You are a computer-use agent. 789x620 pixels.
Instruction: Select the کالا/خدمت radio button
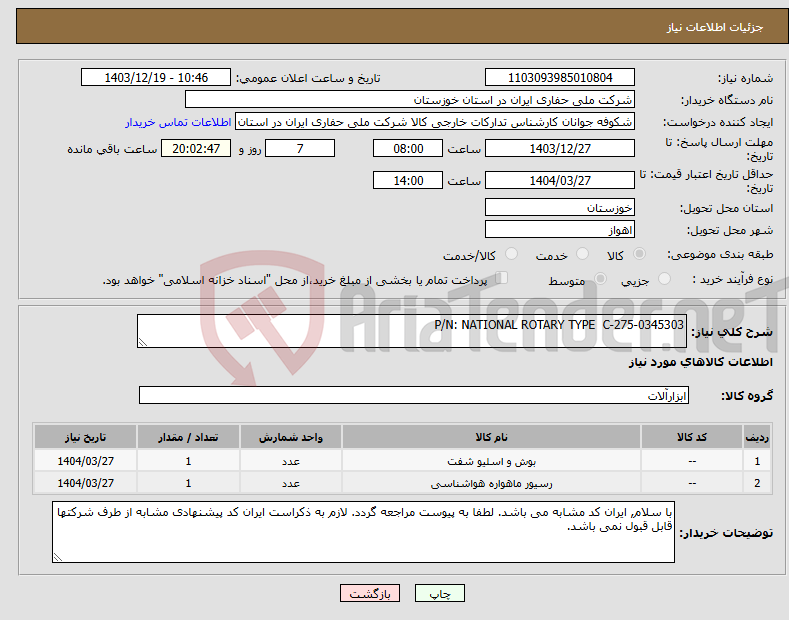click(x=511, y=254)
